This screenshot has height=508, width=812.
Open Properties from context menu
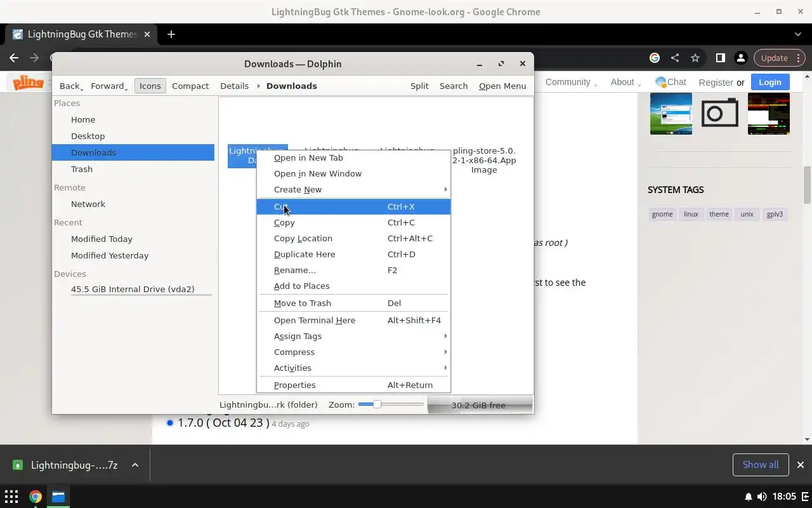(x=353, y=385)
